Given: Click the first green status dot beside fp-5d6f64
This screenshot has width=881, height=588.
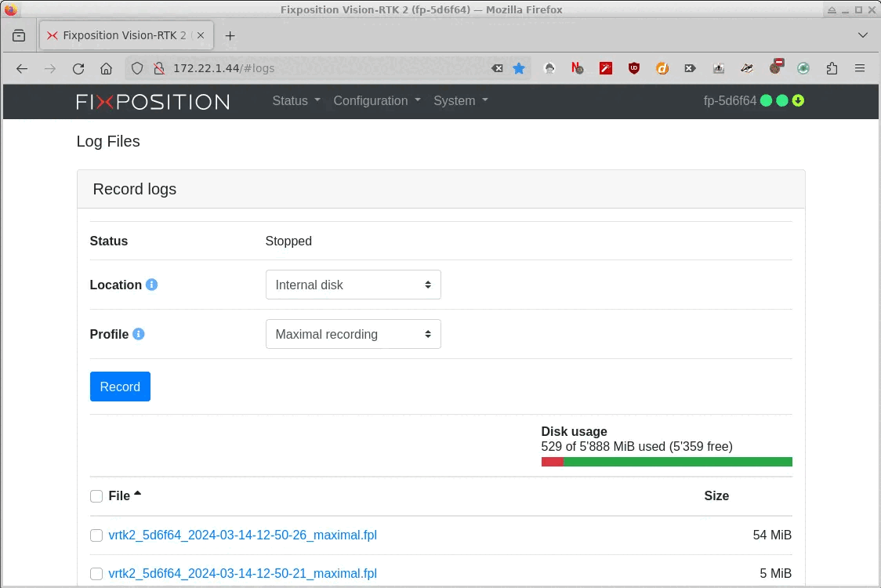Looking at the screenshot, I should pyautogui.click(x=767, y=100).
